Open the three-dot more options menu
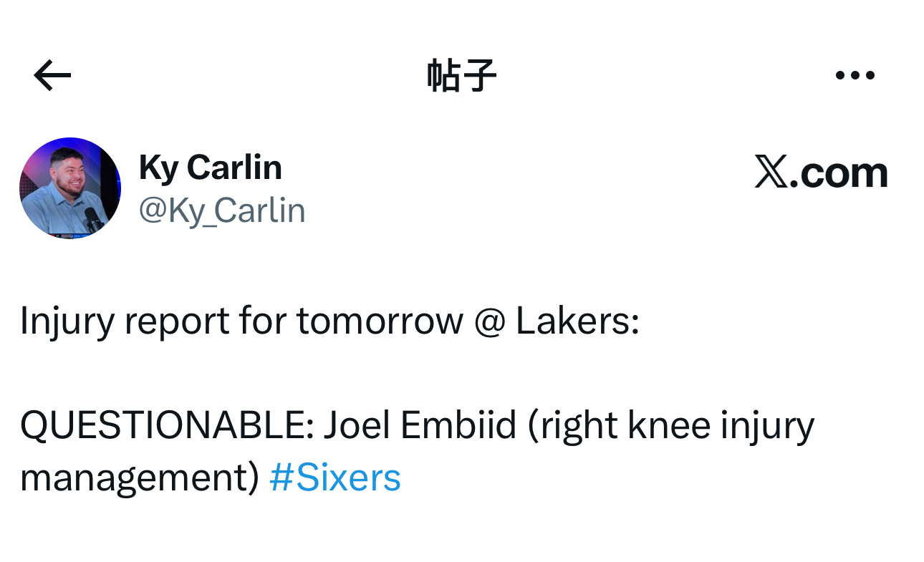The width and height of the screenshot is (924, 562). pyautogui.click(x=855, y=75)
